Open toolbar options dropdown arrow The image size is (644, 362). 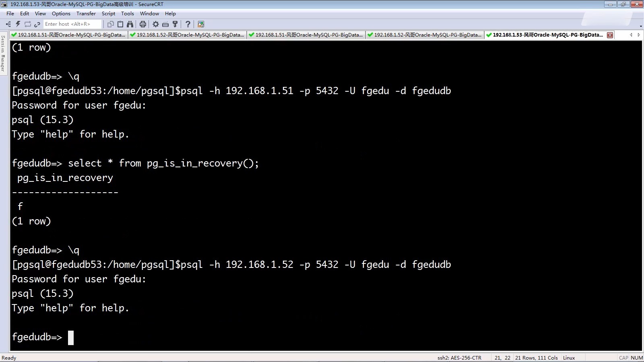[x=640, y=27]
